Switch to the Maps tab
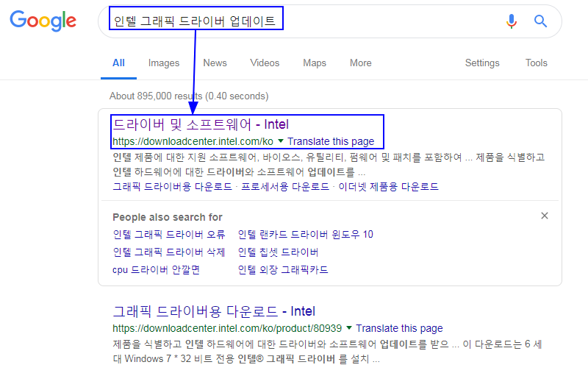 pos(315,63)
